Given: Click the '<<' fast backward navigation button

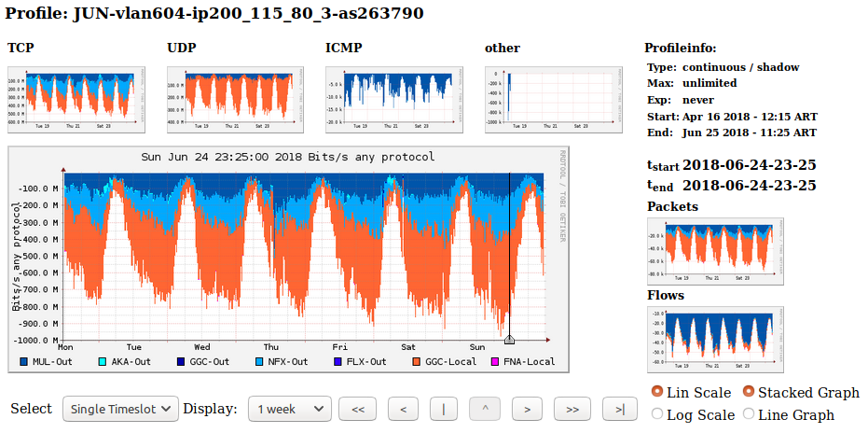Looking at the screenshot, I should coord(357,409).
